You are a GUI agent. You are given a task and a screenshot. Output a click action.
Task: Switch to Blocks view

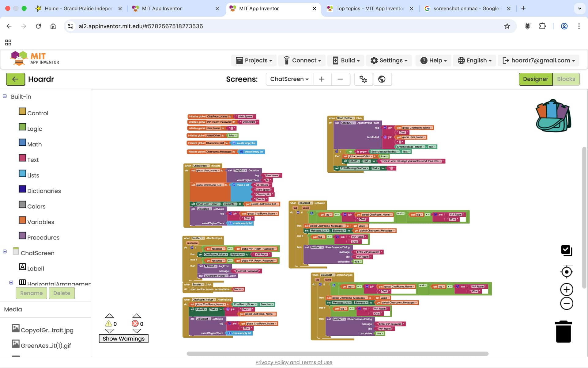[566, 79]
